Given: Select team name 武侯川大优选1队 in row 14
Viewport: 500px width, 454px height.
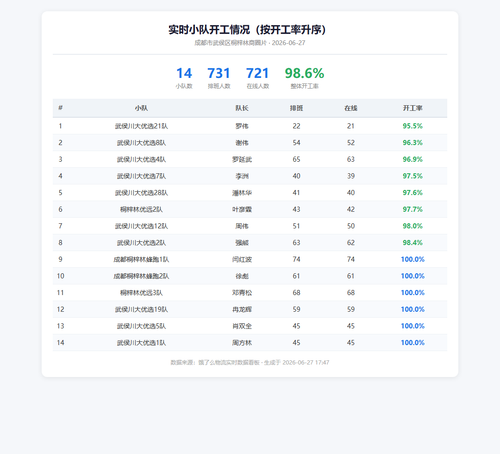Looking at the screenshot, I should tap(141, 343).
